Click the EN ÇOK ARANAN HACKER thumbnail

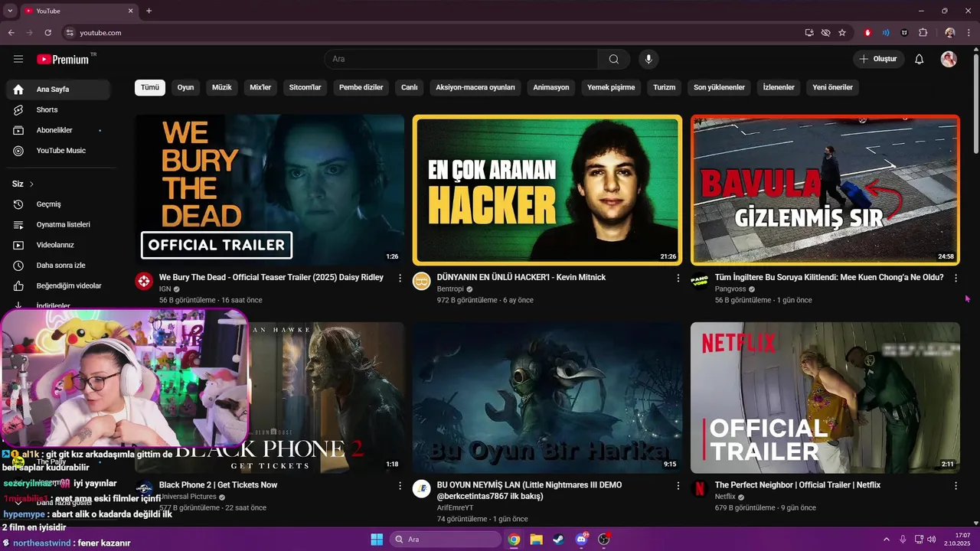pos(547,190)
